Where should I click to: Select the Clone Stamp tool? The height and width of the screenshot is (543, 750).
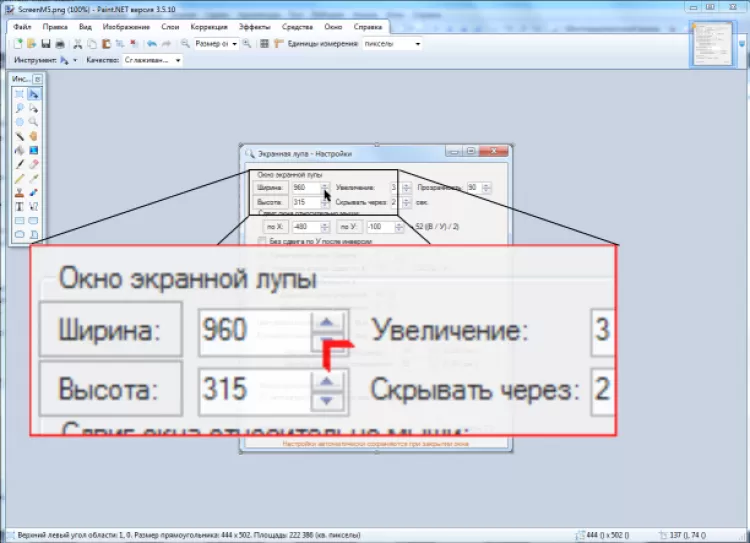click(x=19, y=191)
